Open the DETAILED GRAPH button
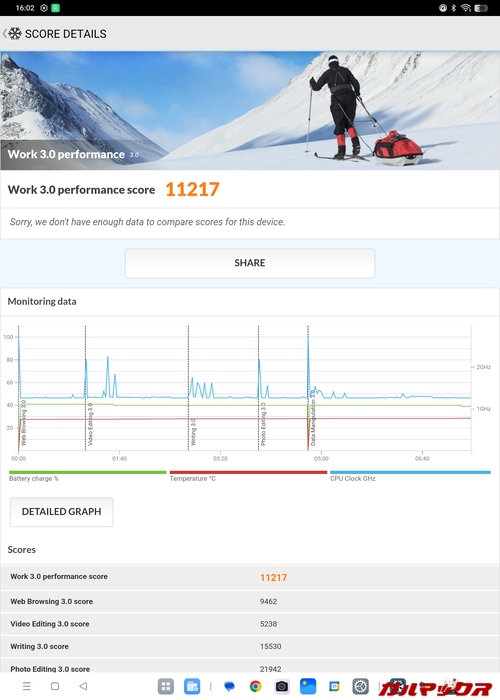 62,512
